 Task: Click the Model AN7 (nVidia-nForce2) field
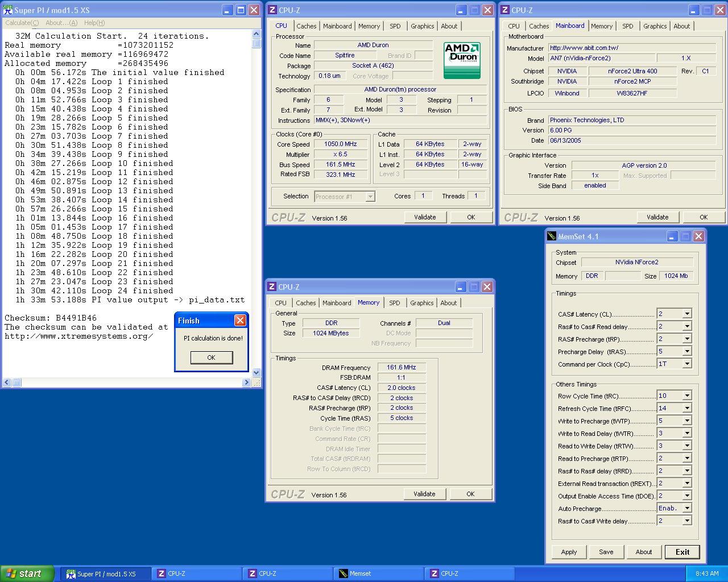[601, 58]
